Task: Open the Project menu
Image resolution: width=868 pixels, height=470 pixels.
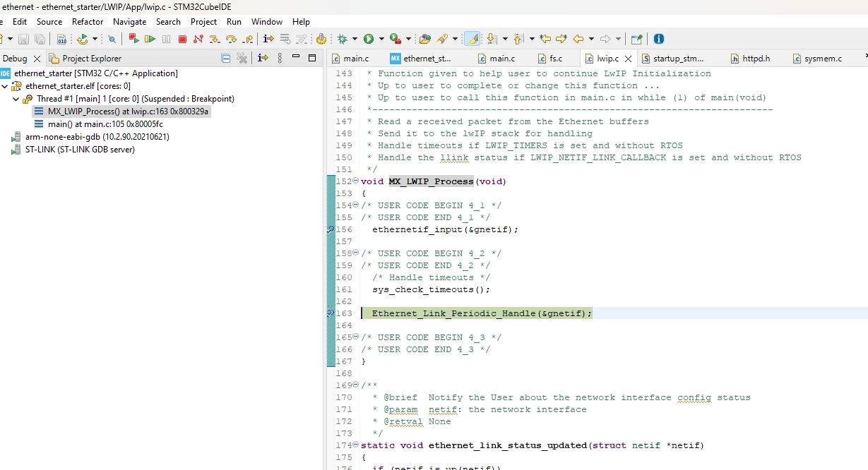Action: (204, 22)
